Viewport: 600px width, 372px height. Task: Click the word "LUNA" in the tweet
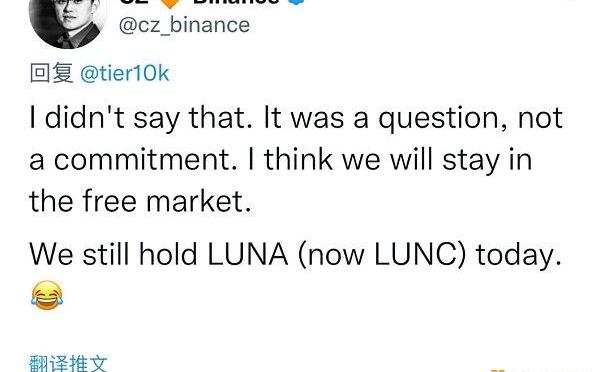(247, 254)
